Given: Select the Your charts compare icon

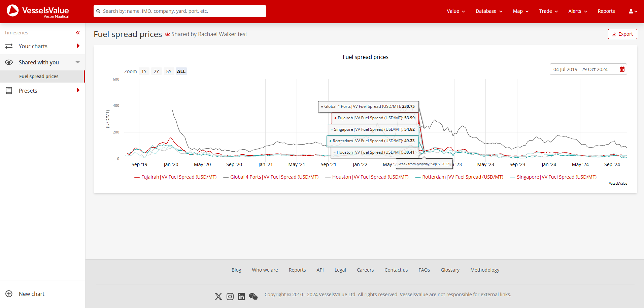Looking at the screenshot, I should 9,46.
